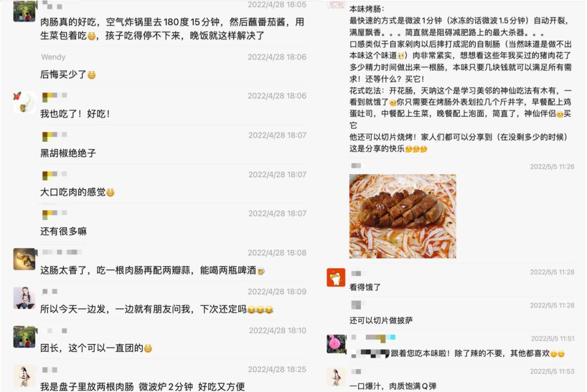The height and width of the screenshot is (392, 587).
Task: Select the message 大口吃肉的感觉
Action: (77, 192)
